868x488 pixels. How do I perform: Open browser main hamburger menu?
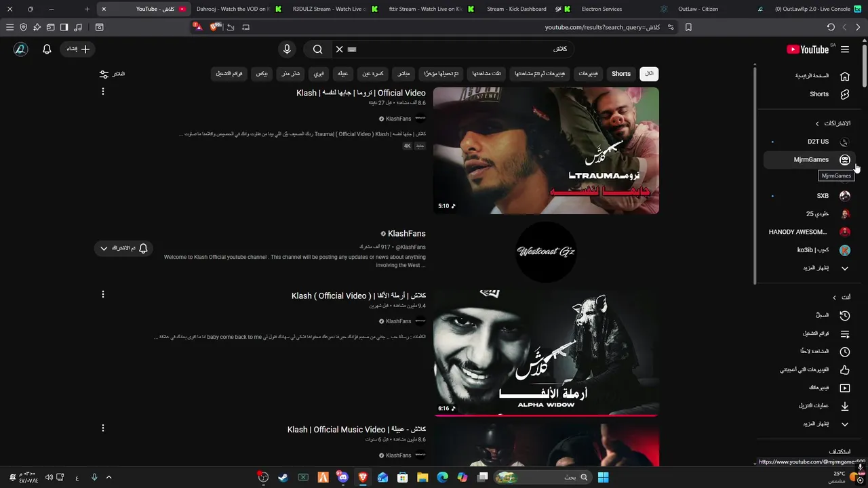click(x=9, y=27)
